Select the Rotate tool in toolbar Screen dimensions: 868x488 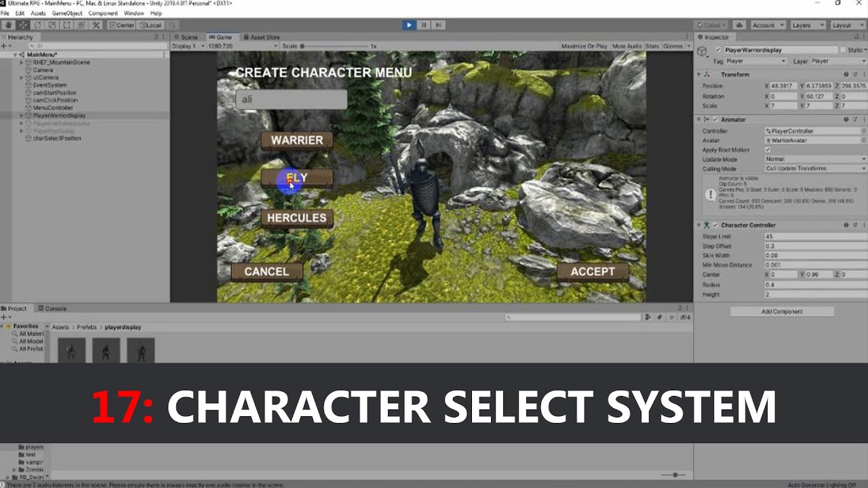point(37,25)
